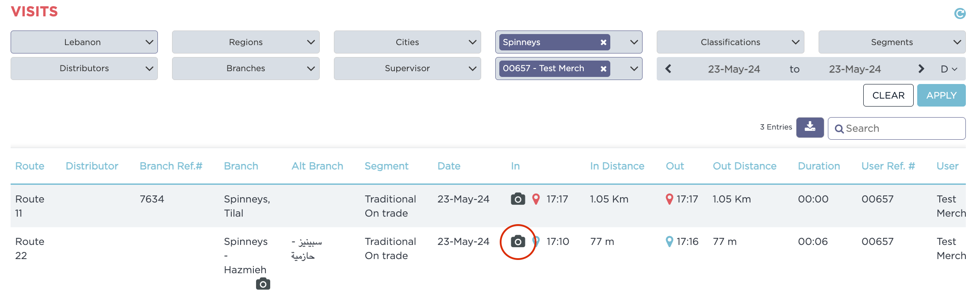Click the Search input field
The height and width of the screenshot is (294, 980).
pyautogui.click(x=902, y=129)
